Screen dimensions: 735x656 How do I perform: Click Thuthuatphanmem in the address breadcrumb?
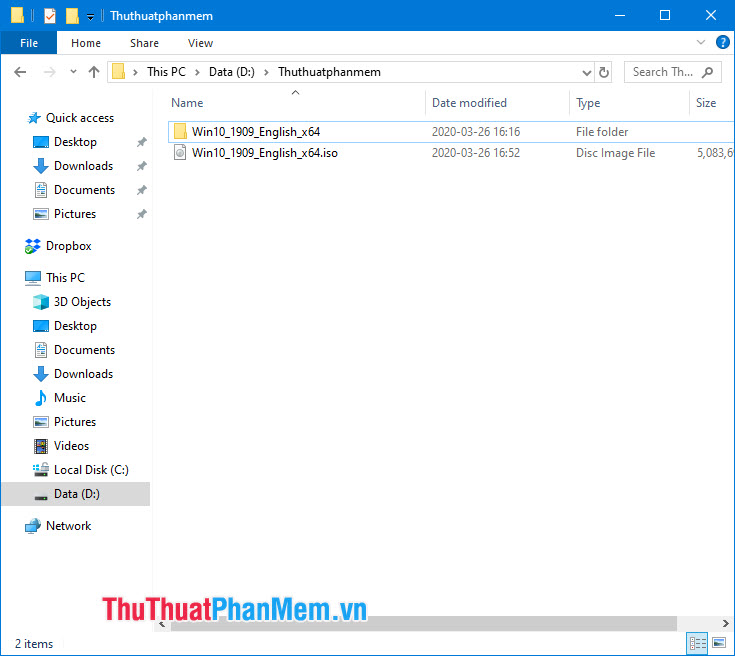(x=329, y=72)
